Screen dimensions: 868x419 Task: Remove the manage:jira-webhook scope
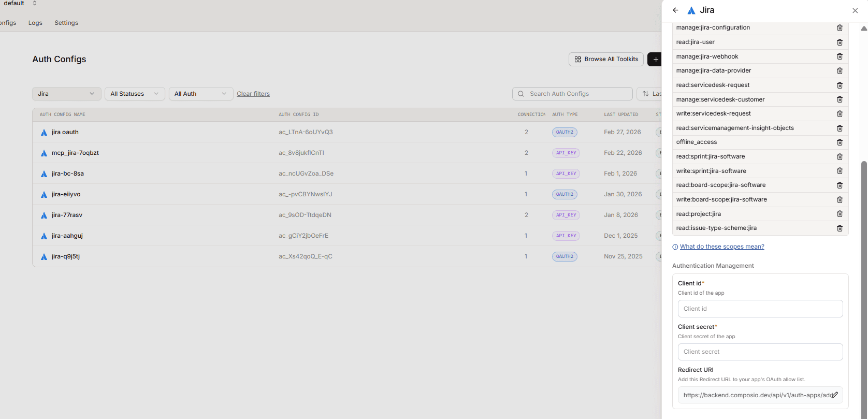coord(840,56)
